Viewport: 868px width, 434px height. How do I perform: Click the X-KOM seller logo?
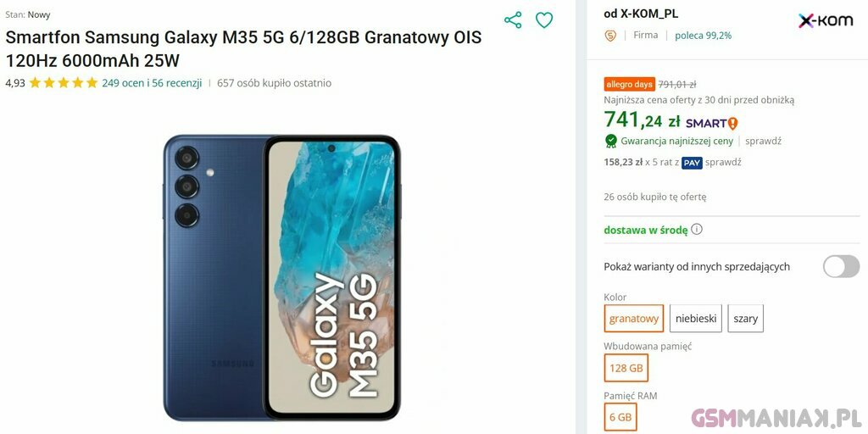tap(825, 21)
